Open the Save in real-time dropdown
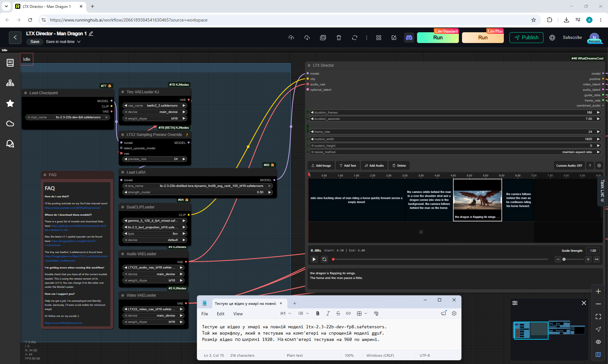Image resolution: width=608 pixels, height=364 pixels. tap(63, 42)
